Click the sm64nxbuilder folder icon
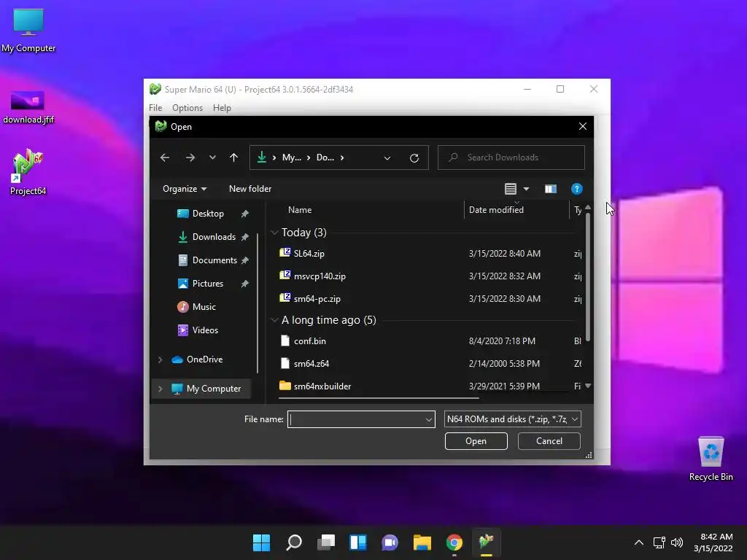This screenshot has height=560, width=747. [285, 386]
